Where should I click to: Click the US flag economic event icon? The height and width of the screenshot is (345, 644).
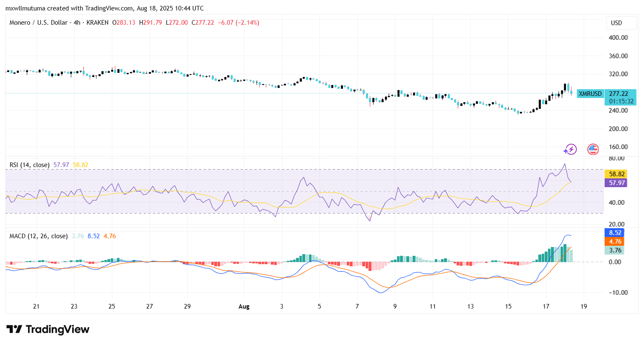pos(593,149)
